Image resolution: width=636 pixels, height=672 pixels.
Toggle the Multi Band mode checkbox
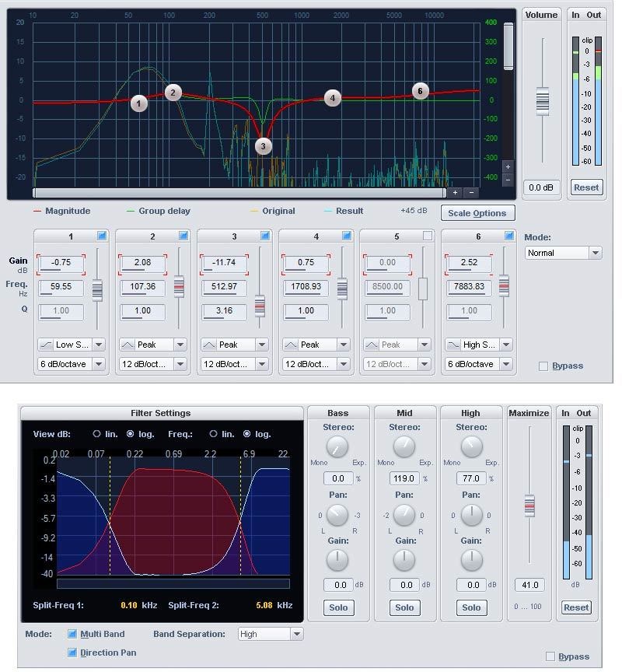coord(72,634)
